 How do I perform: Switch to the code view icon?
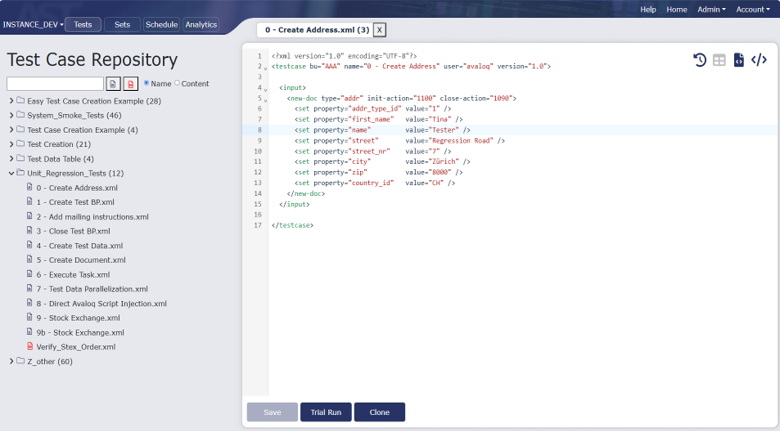759,60
